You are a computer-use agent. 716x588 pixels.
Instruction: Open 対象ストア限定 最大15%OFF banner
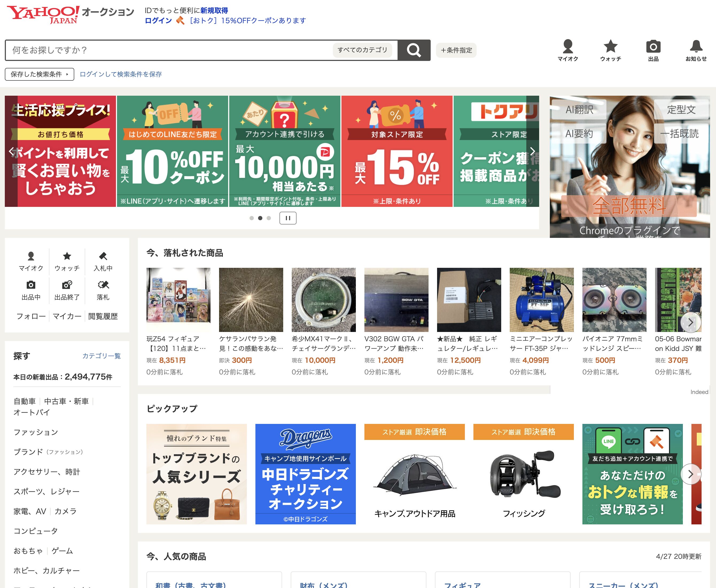[397, 151]
